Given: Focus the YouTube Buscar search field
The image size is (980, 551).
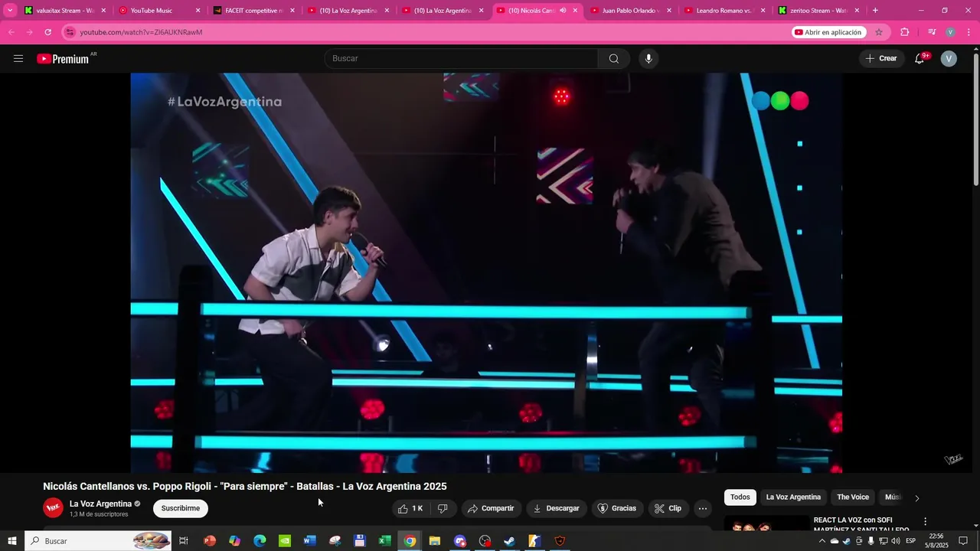Looking at the screenshot, I should coord(462,59).
